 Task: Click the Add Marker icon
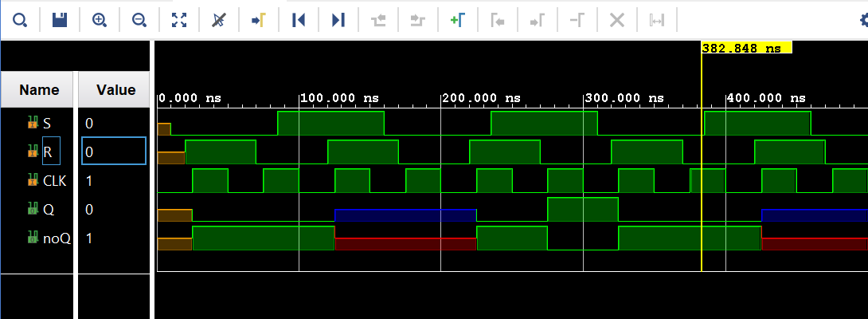pyautogui.click(x=458, y=21)
